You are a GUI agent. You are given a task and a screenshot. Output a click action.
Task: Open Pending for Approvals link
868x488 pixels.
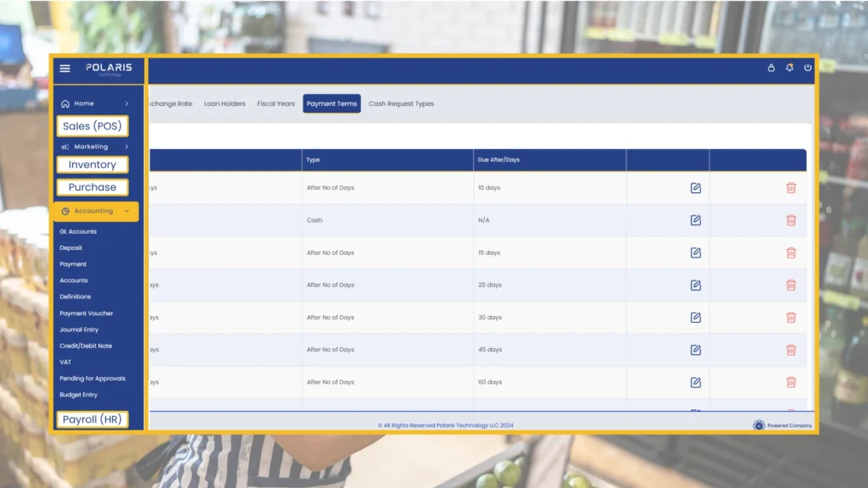coord(92,379)
